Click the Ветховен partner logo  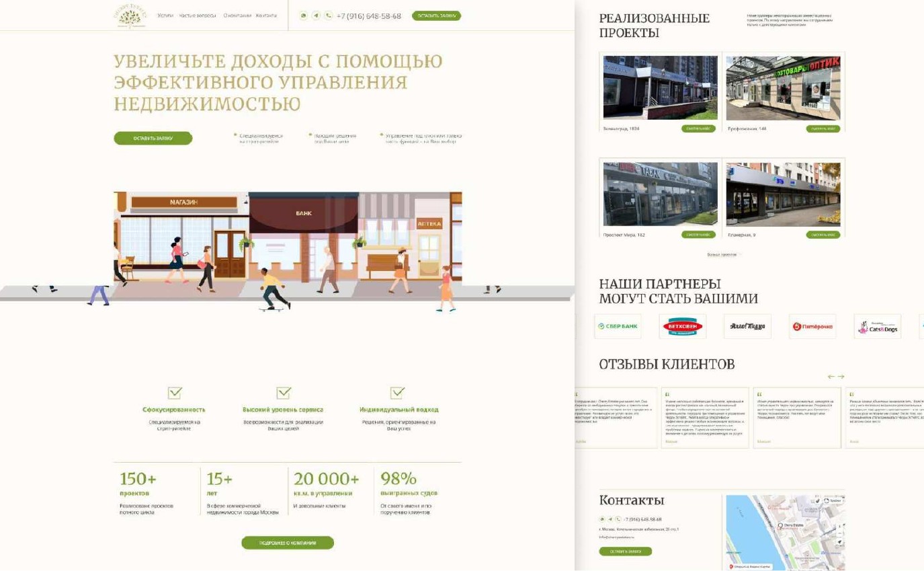(683, 326)
